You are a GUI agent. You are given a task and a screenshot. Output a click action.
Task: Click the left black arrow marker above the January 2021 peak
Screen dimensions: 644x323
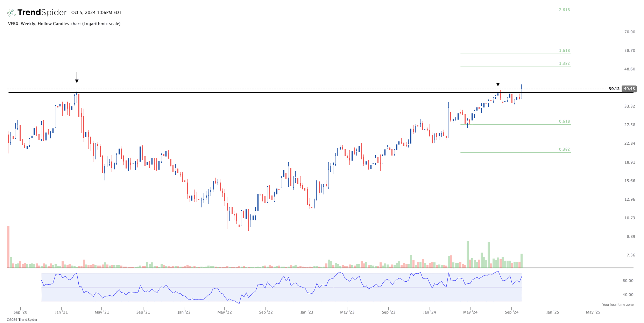77,78
